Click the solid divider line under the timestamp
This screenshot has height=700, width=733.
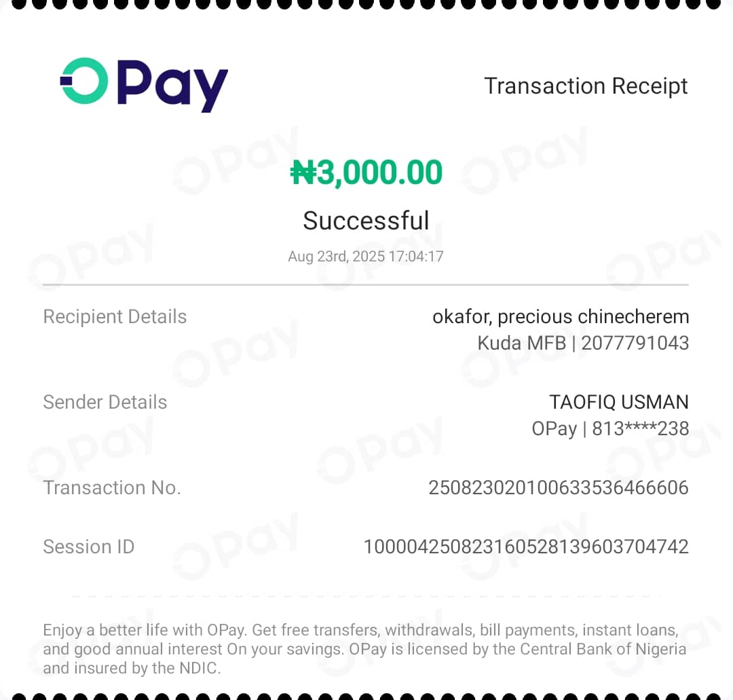pos(366,284)
